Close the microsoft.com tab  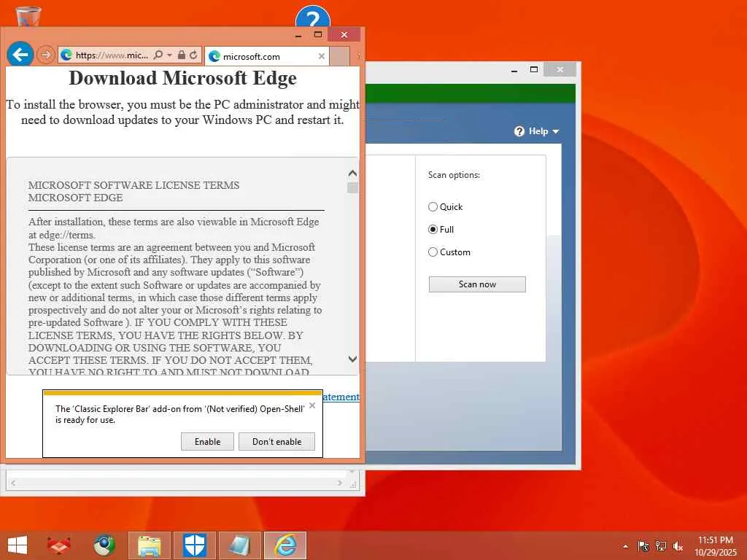point(322,56)
